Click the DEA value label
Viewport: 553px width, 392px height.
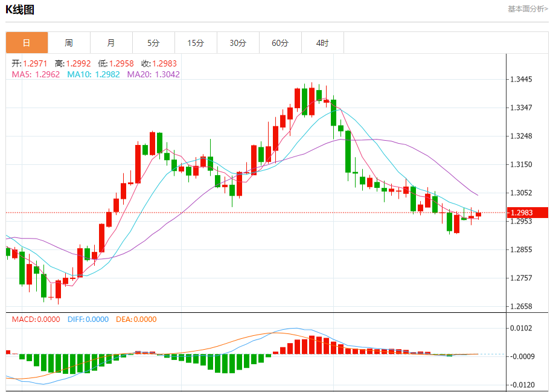point(137,320)
